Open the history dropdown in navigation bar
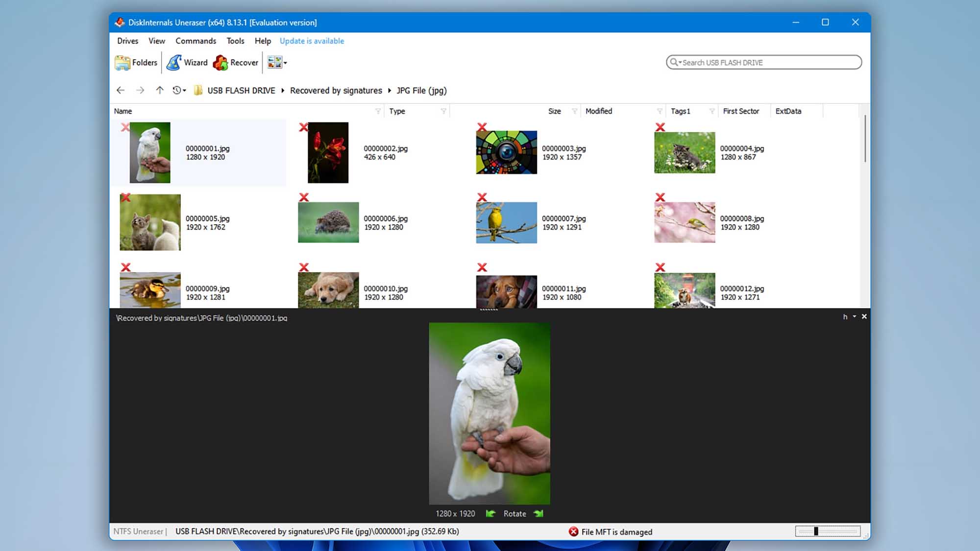This screenshot has width=980, height=551. click(179, 91)
